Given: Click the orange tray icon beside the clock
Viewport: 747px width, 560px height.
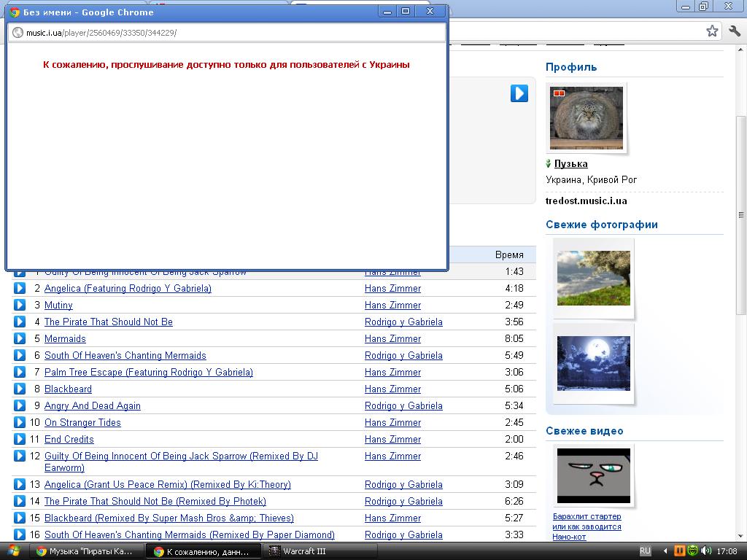Looking at the screenshot, I should (679, 551).
